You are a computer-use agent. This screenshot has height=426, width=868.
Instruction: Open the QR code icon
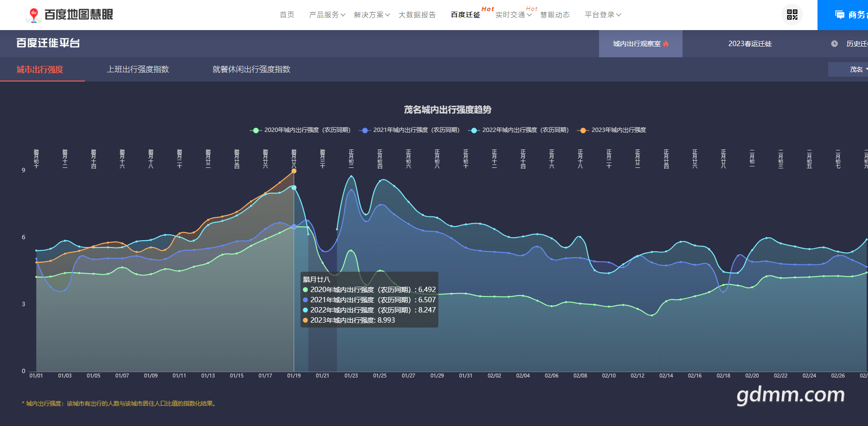coord(792,15)
